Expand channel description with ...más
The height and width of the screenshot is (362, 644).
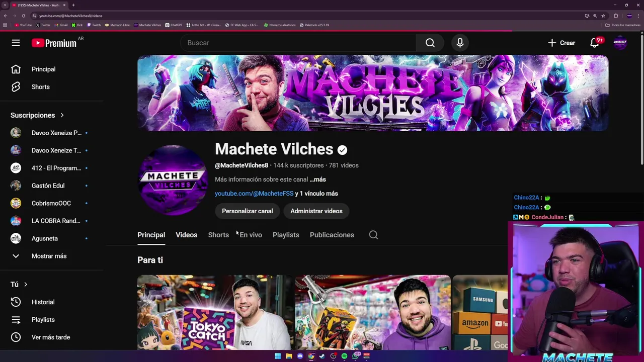(318, 179)
